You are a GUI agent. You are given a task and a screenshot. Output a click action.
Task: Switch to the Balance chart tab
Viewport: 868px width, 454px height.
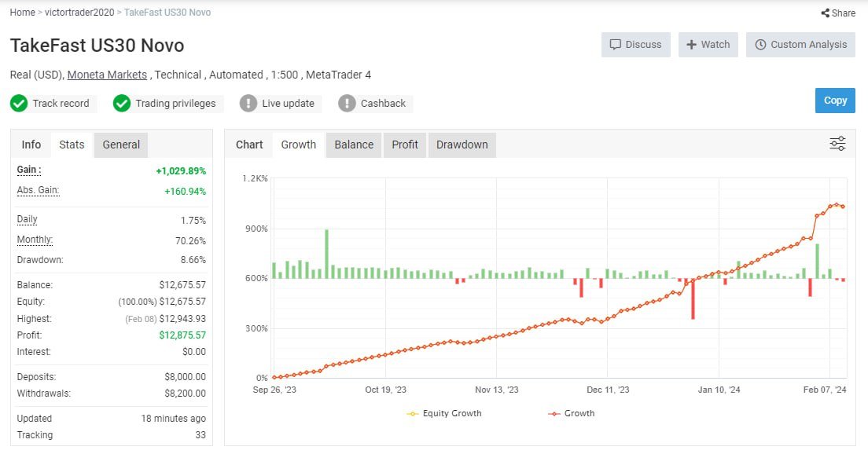[354, 145]
